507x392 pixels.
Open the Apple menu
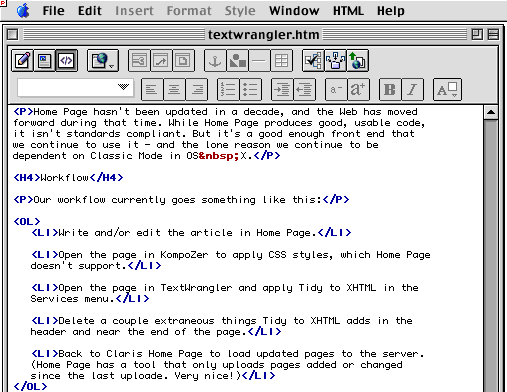23,11
